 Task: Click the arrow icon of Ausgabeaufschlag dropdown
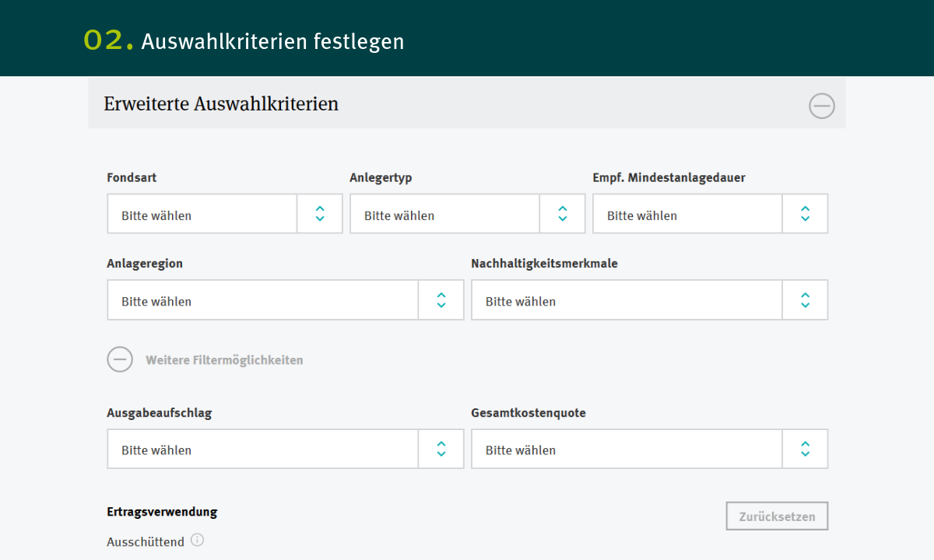[441, 449]
